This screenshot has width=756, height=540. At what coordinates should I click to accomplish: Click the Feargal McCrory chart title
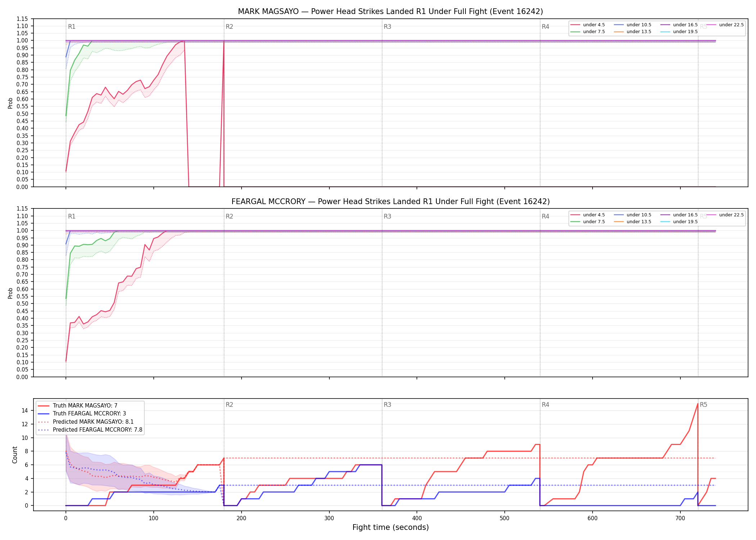point(390,202)
